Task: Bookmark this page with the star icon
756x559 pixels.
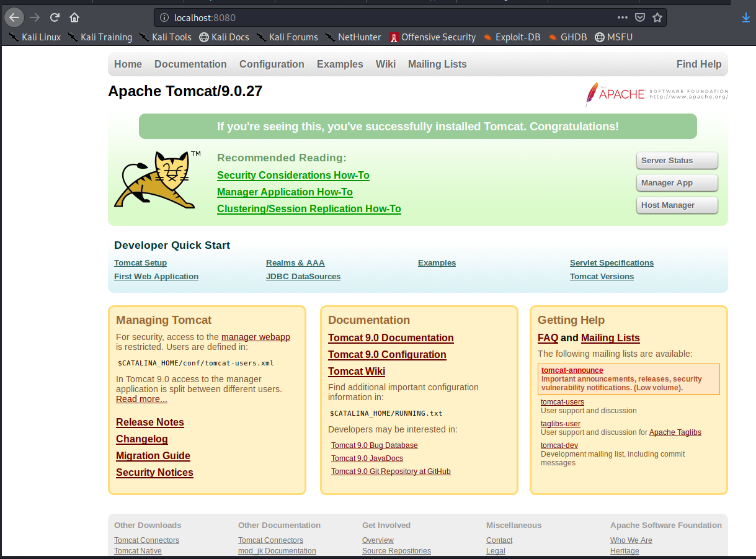Action: click(x=657, y=17)
